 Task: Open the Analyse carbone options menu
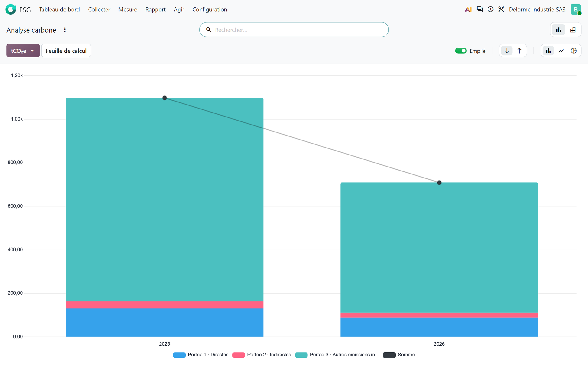pos(65,30)
